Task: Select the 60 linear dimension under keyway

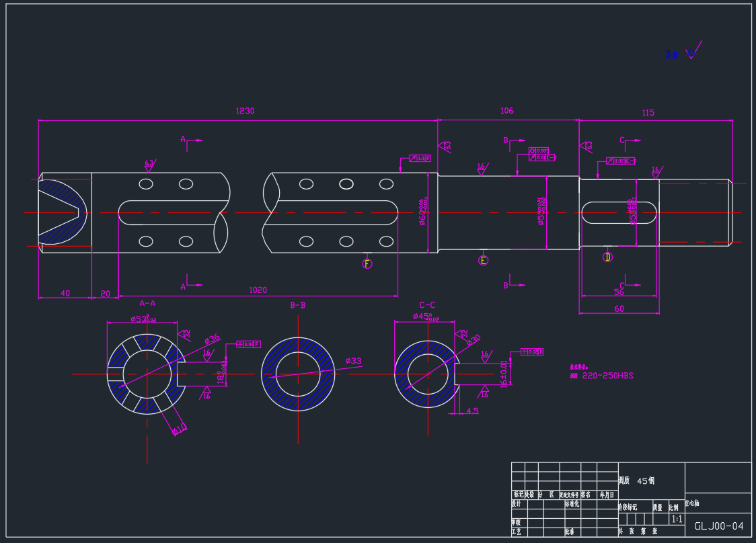Action: point(619,309)
